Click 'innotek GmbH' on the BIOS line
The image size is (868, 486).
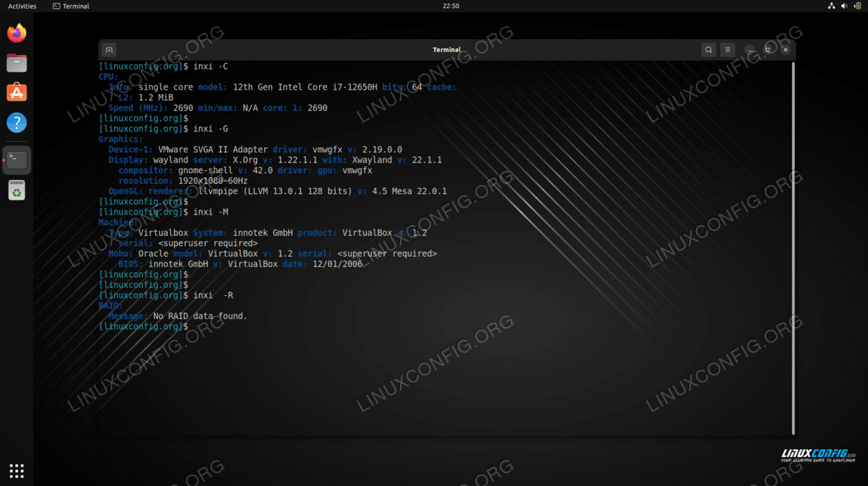click(x=178, y=264)
